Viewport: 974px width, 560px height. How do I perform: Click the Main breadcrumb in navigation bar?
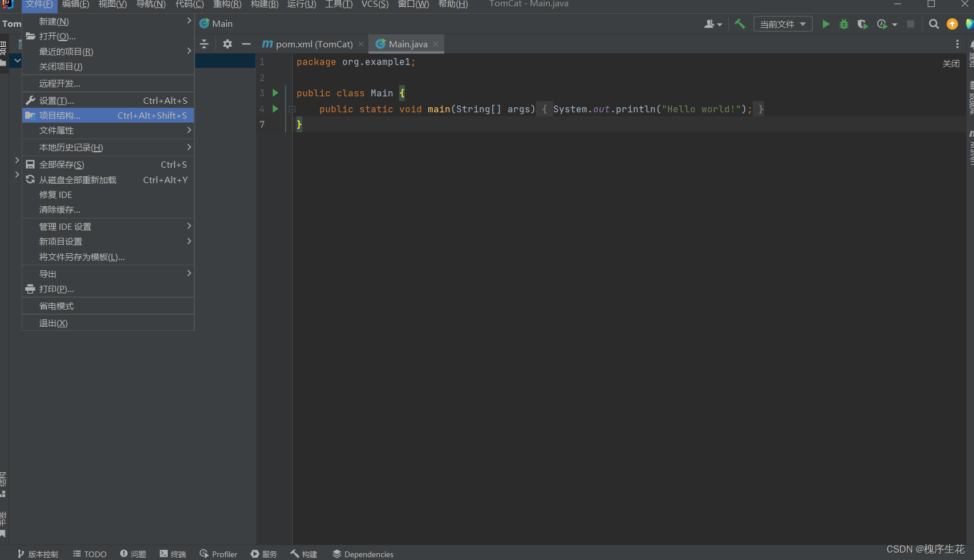216,23
